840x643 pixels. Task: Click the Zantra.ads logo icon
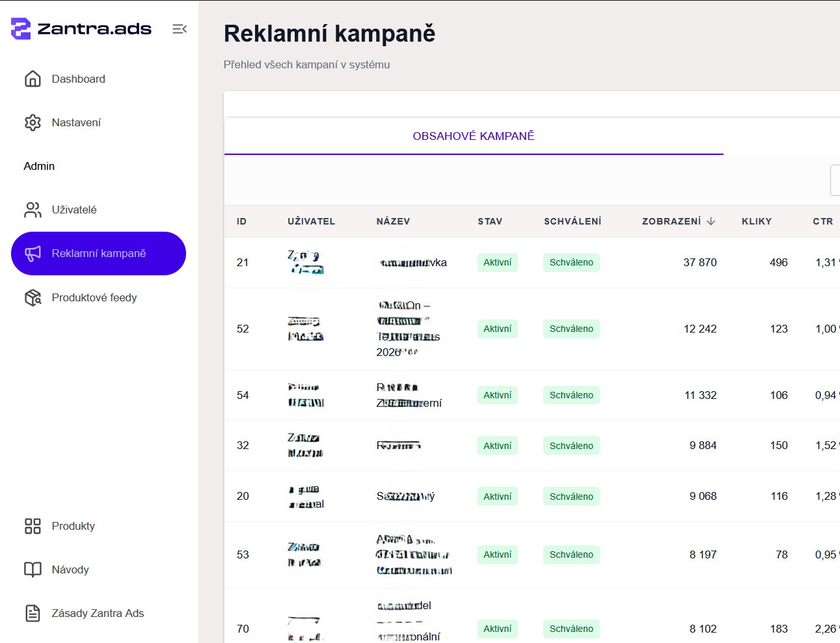tap(21, 29)
